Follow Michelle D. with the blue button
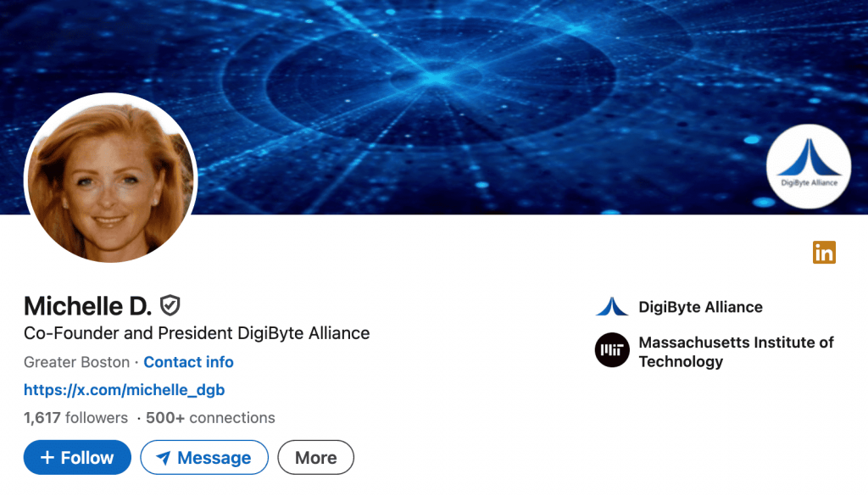Viewport: 868px width, 496px height. tap(77, 457)
